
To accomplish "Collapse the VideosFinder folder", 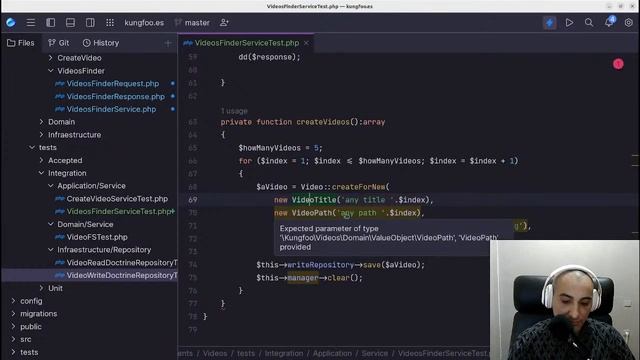I will point(51,71).
